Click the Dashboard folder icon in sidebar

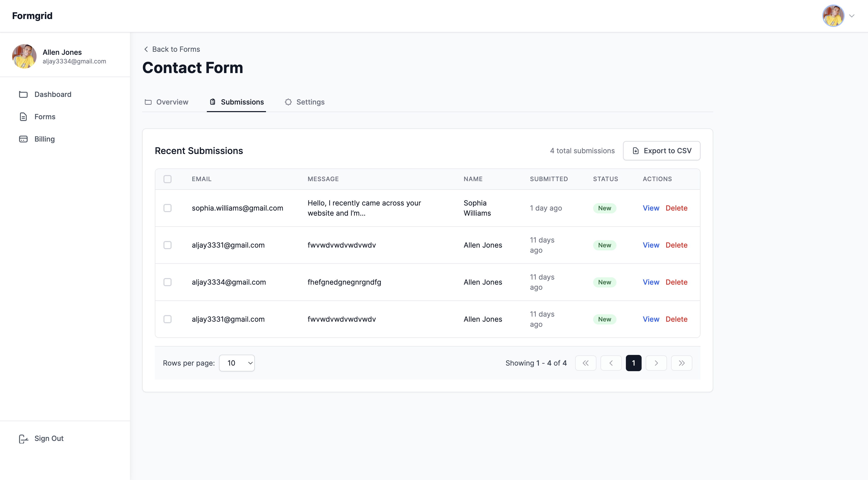tap(23, 94)
